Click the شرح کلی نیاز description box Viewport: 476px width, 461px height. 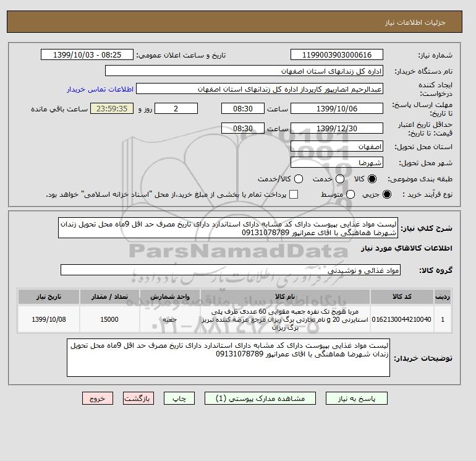[x=228, y=228]
